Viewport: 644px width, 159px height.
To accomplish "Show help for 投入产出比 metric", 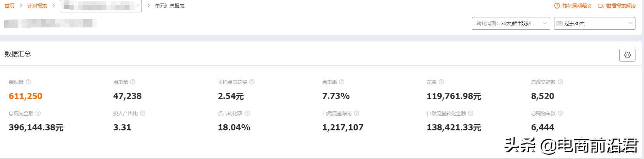I will pos(143,113).
